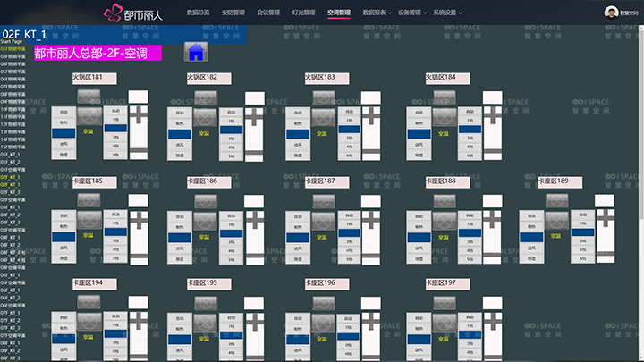
Task: Click the gray plus icon for 卡座区186
Action: point(256,219)
